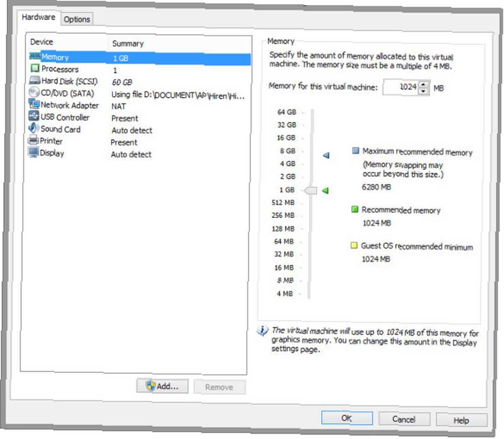Select the Sound Card row
This screenshot has height=439, width=504.
click(x=138, y=130)
